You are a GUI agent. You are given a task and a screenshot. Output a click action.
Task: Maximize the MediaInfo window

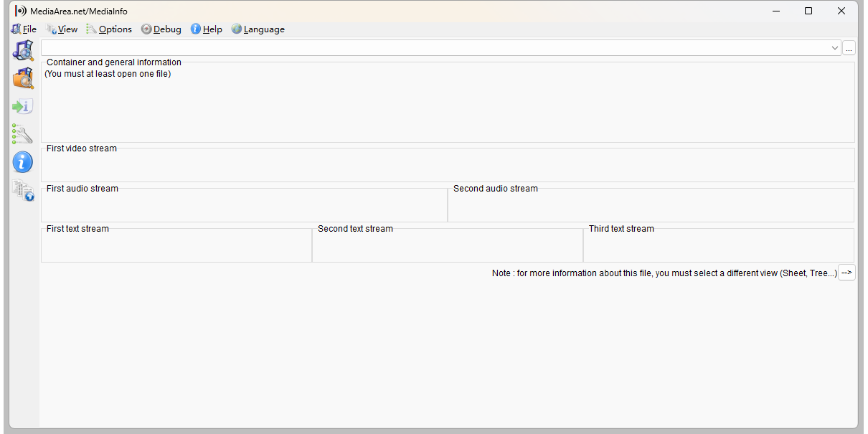click(x=808, y=11)
